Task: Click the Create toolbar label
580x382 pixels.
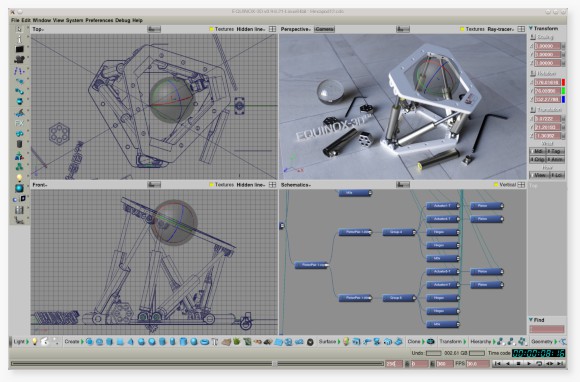Action: [x=72, y=341]
